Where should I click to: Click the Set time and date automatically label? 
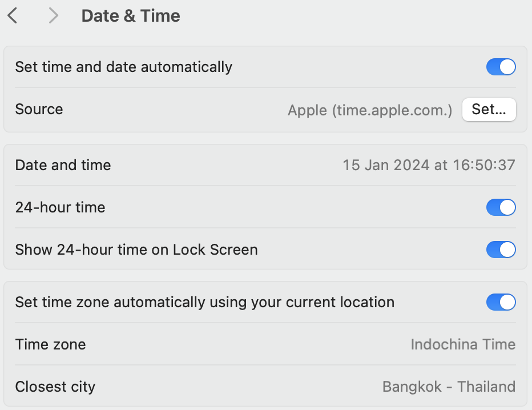pos(124,67)
